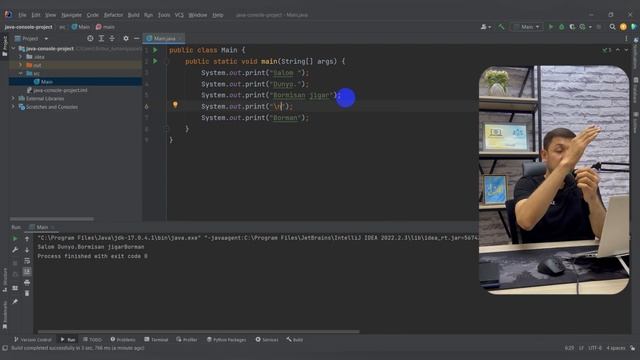Open the Terminal tool window
640x360 pixels.
click(156, 340)
